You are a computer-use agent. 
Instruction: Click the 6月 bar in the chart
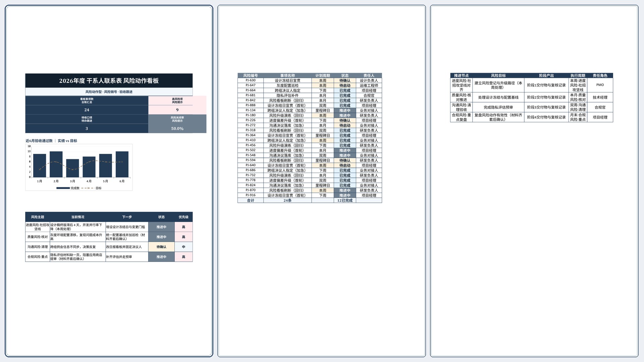tap(122, 164)
